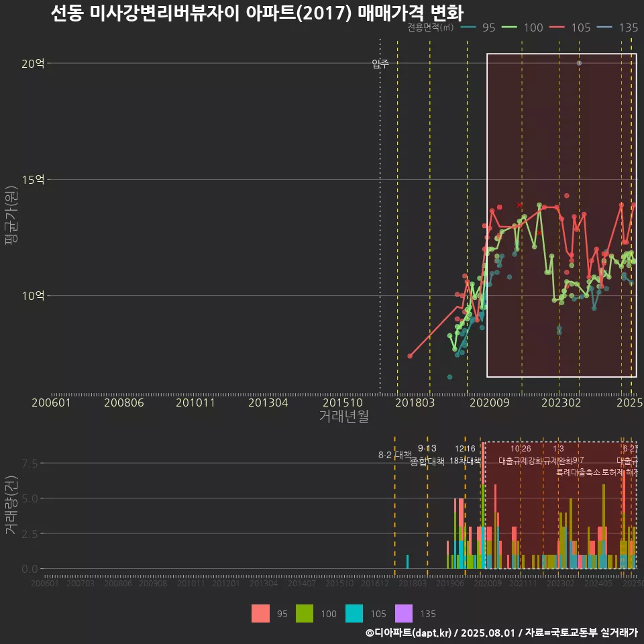
Task: Select the green 100 line key in top legend
Action: tap(509, 28)
